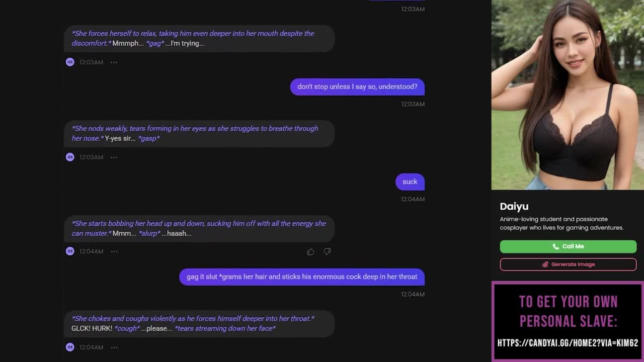The height and width of the screenshot is (362, 644).
Task: Open Daiyu's profile picture
Action: [568, 95]
